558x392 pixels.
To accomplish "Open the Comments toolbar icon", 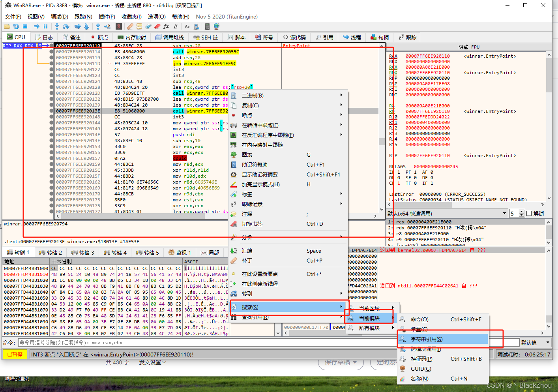I will [139, 26].
